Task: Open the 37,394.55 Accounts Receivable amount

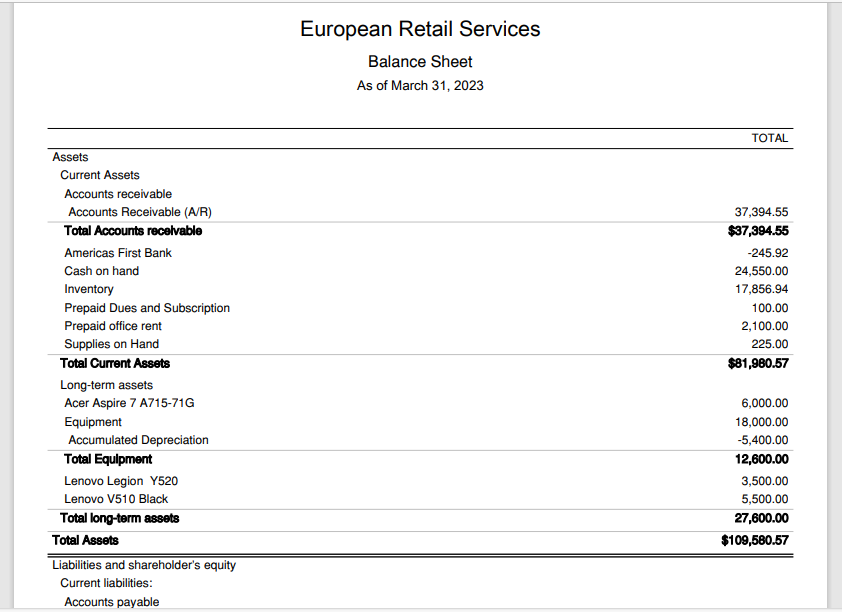Action: click(761, 212)
